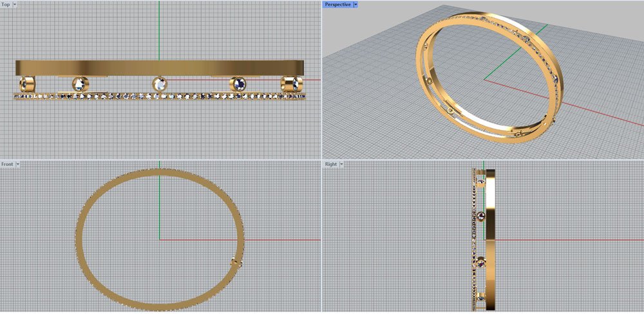Click the bezel stone on Front view bangle

click(234, 263)
